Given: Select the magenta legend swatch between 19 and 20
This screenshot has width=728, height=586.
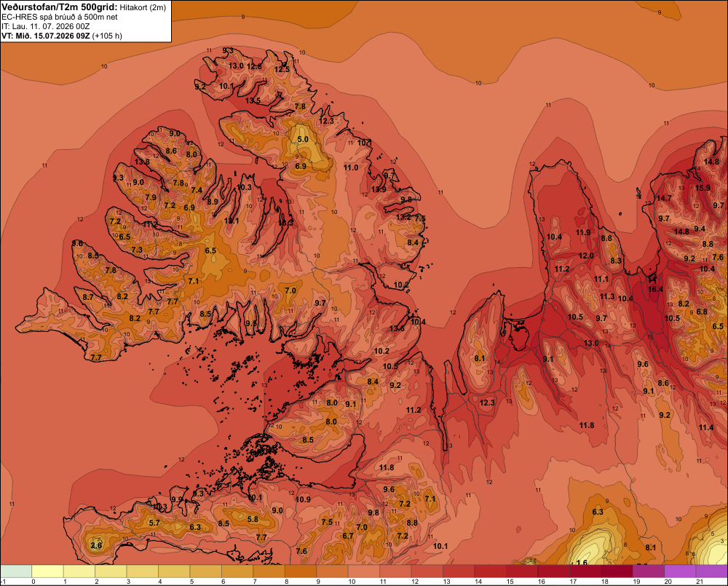Looking at the screenshot, I should point(649,571).
